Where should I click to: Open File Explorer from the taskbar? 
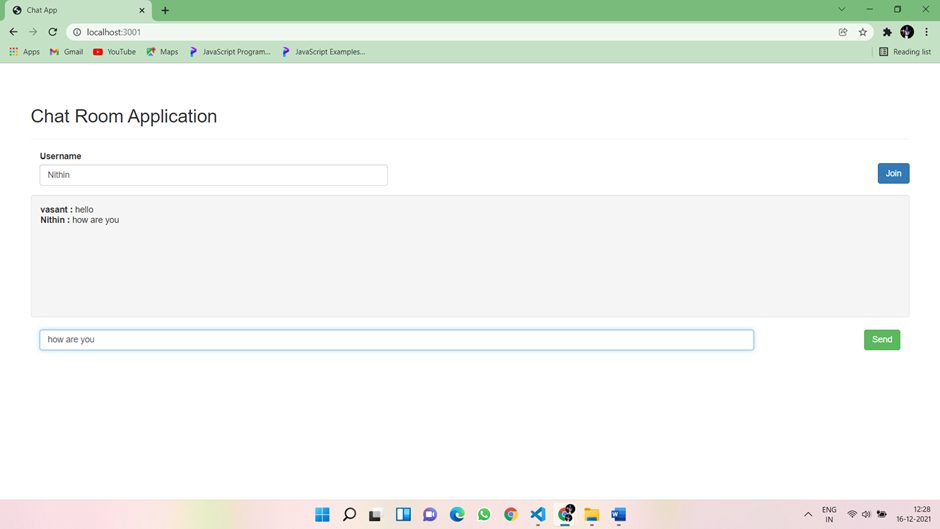click(x=592, y=515)
